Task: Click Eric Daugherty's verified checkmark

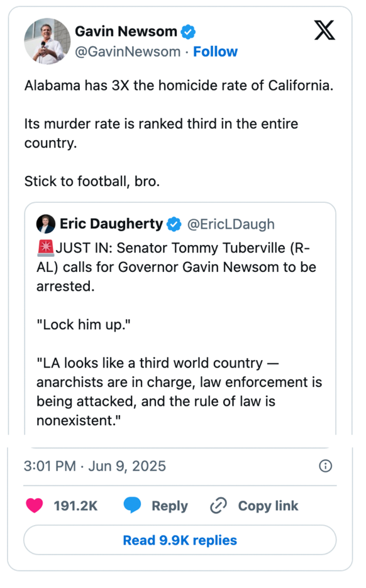Action: point(174,224)
